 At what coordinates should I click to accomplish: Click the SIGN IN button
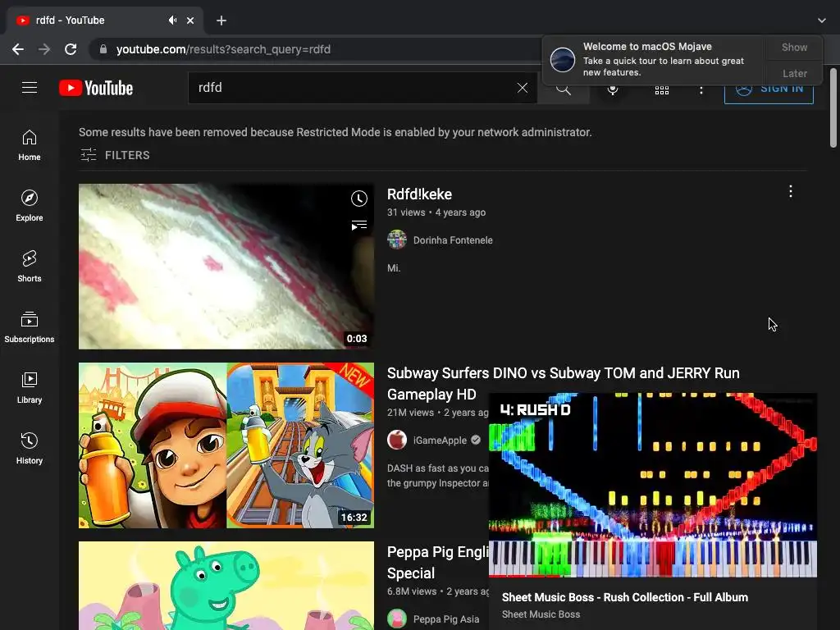tap(769, 89)
